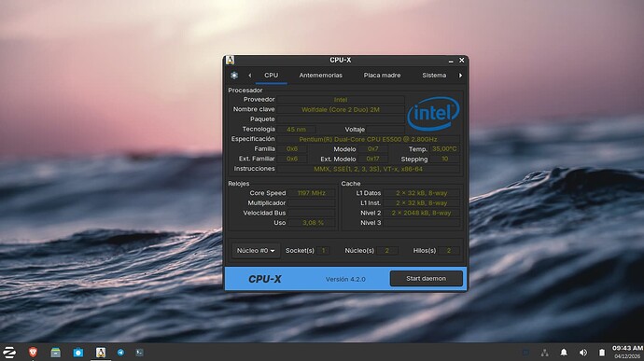The image size is (644, 361).
Task: Open the file manager taskbar icon
Action: (x=55, y=352)
